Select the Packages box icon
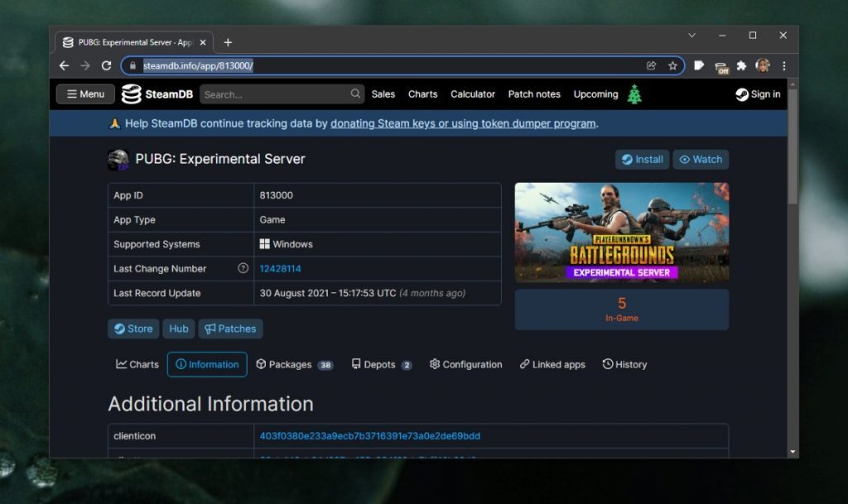The image size is (848, 504). [x=262, y=364]
